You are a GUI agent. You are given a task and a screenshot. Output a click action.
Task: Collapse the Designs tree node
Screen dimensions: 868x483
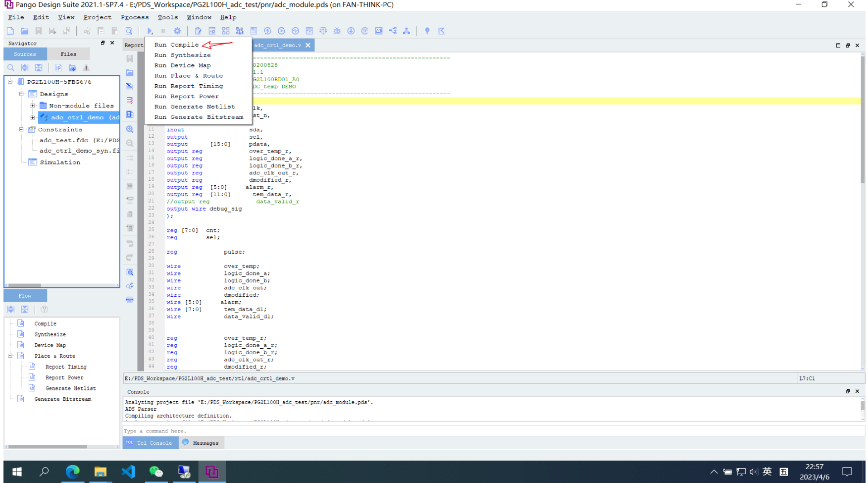click(x=21, y=94)
